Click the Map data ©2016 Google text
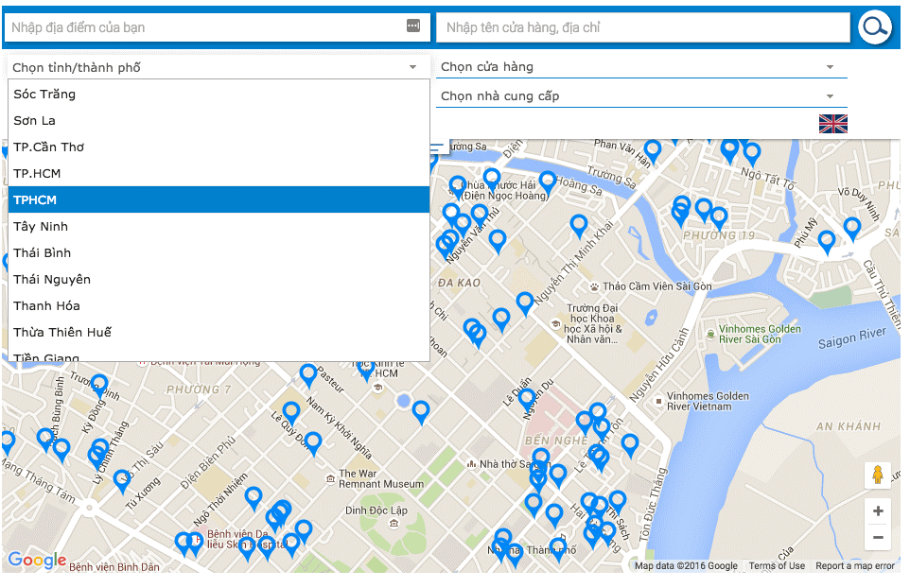 (x=686, y=566)
